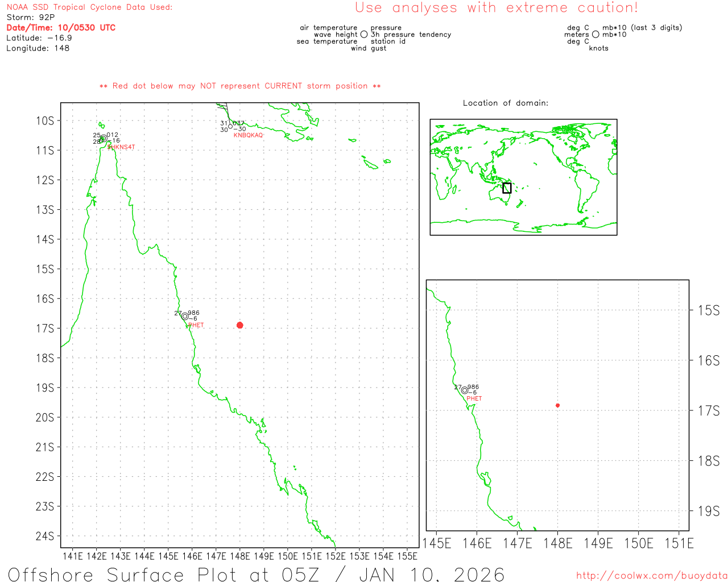Click the red storm dot in zoomed inset map
Image resolution: width=728 pixels, height=582 pixels.
(x=557, y=405)
